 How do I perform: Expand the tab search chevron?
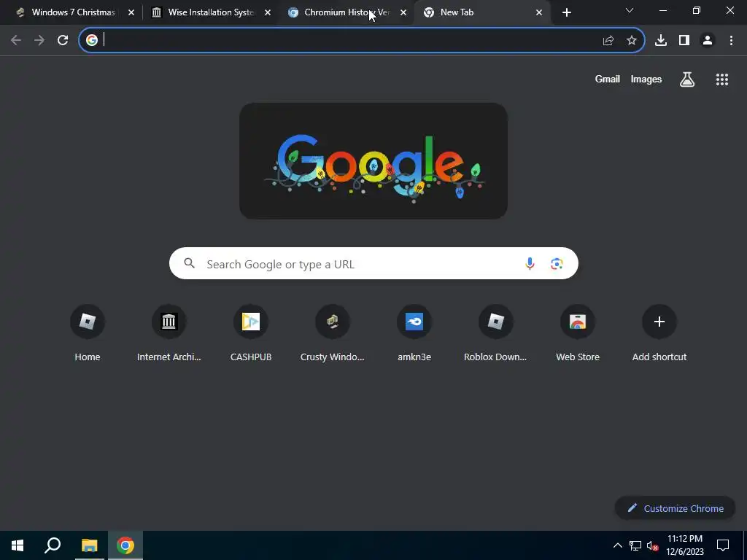point(630,10)
